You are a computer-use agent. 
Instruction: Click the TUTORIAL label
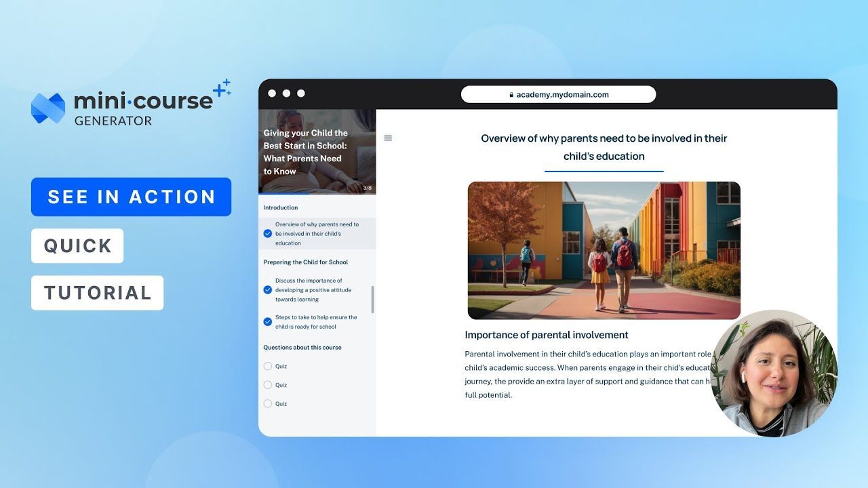point(98,293)
